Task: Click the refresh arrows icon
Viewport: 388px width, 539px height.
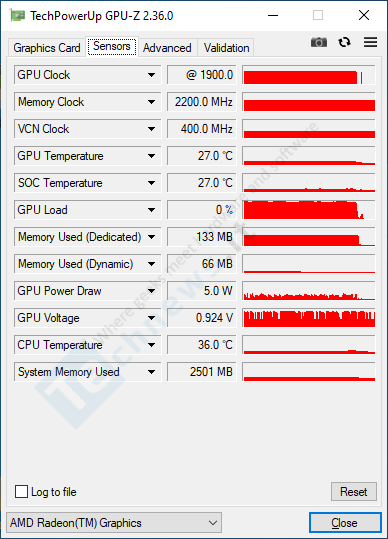Action: 344,42
